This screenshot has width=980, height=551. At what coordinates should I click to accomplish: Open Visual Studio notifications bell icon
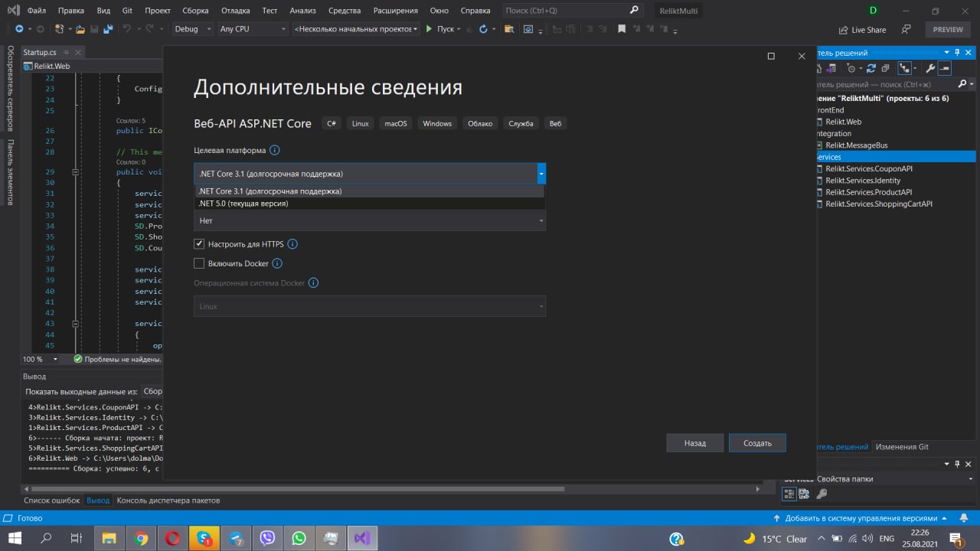click(x=965, y=518)
